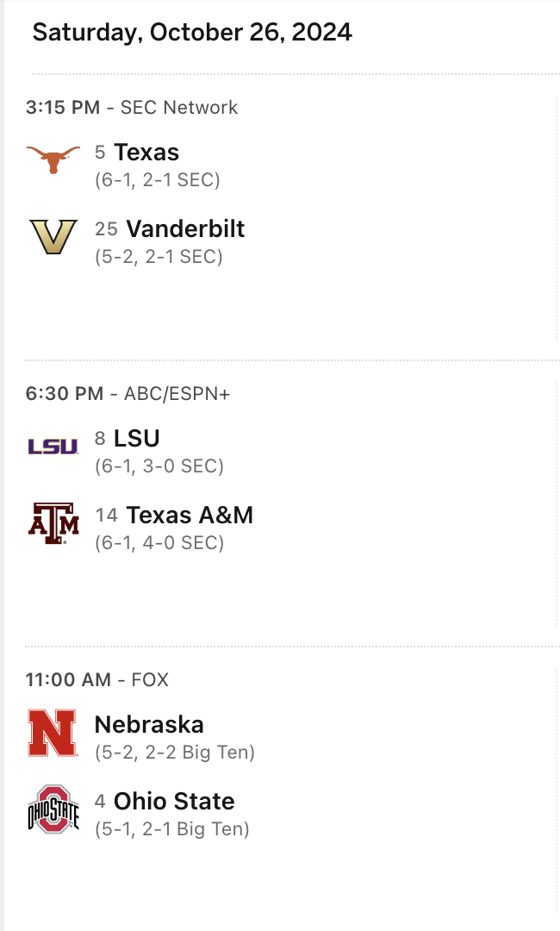The height and width of the screenshot is (931, 560).
Task: Click the Ohio State logo
Action: pyautogui.click(x=53, y=809)
